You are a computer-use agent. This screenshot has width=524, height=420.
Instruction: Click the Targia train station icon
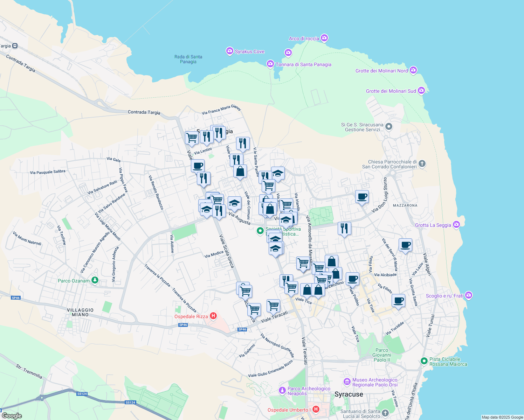15,46
